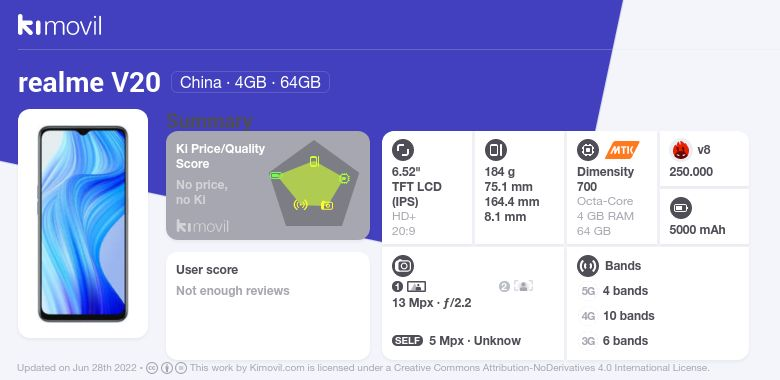Click the grey Kimovil watermark in score card
Screen dimensions: 780x380
coord(202,226)
